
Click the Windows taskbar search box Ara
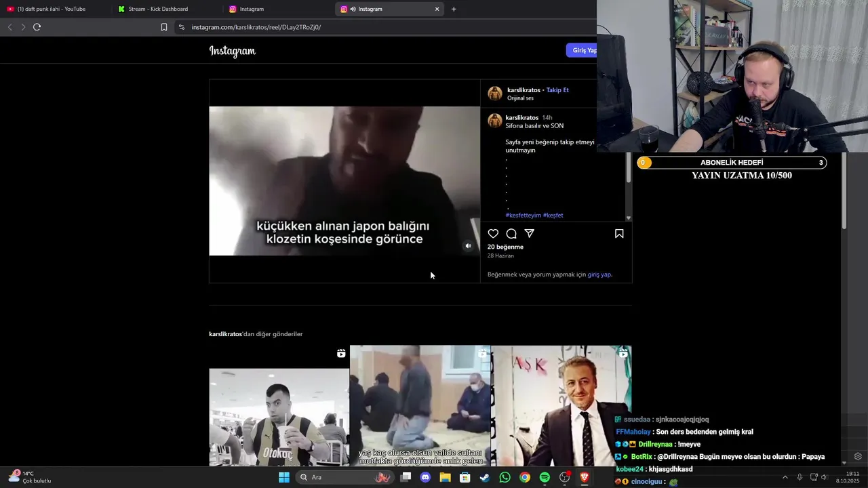coord(346,477)
